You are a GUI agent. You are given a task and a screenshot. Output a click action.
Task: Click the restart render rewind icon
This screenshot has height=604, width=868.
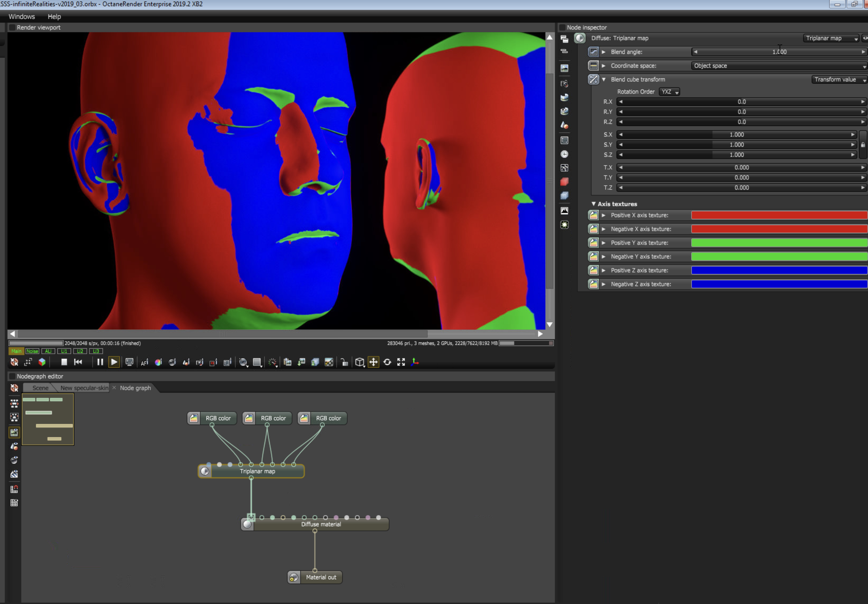(78, 362)
